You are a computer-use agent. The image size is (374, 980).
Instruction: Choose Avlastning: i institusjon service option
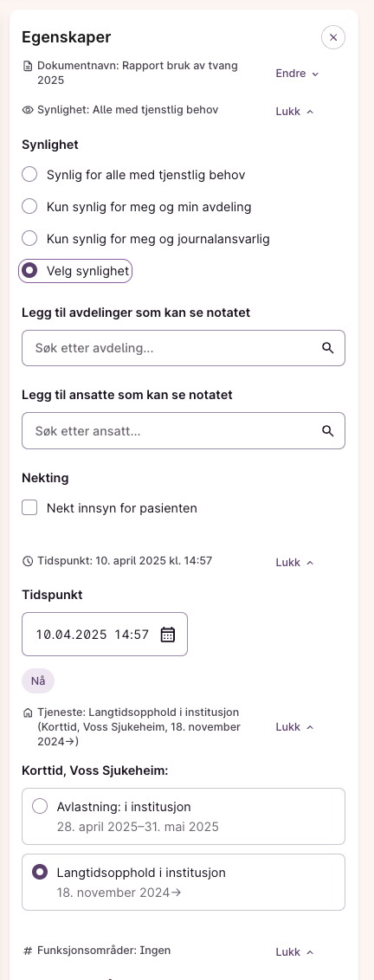[184, 816]
